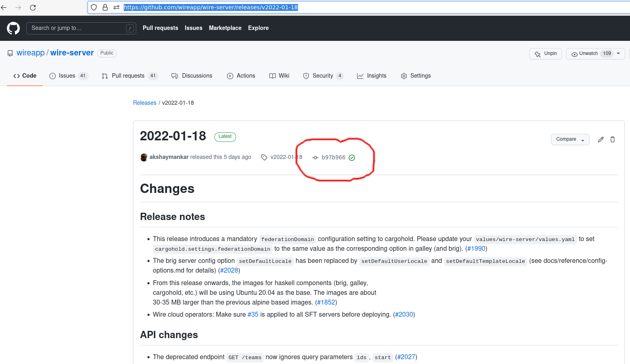This screenshot has height=364, width=630.
Task: Go back using browser back arrow
Action: click(x=4, y=7)
